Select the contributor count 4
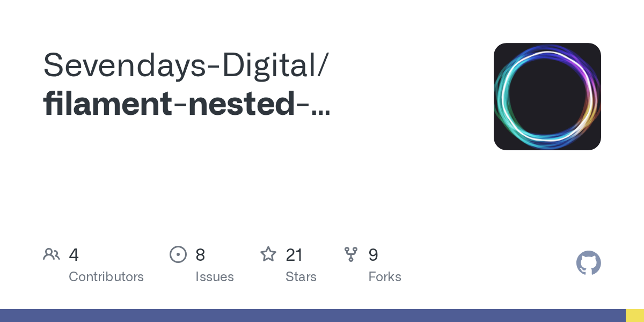Viewport: 644px width, 322px height. click(x=74, y=255)
